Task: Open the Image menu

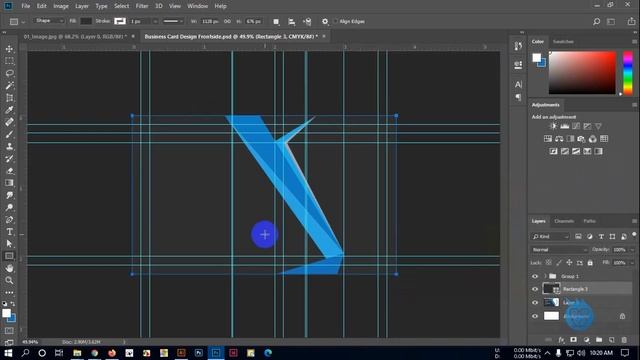Action: (x=61, y=6)
